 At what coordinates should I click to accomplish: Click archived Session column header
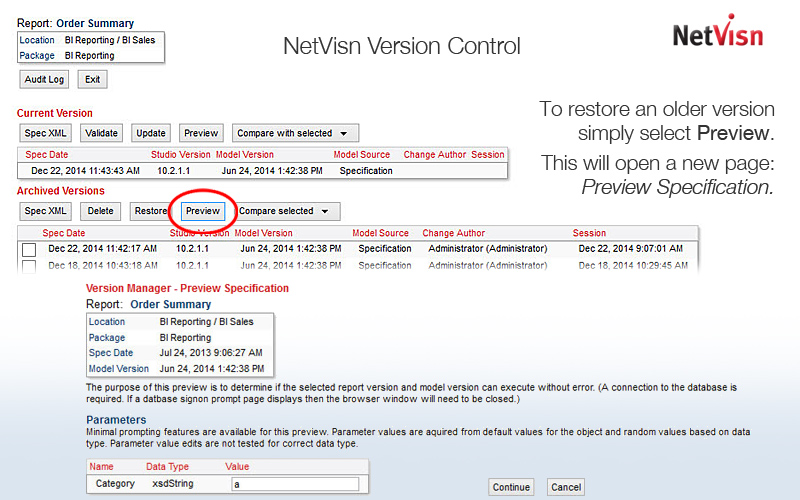[589, 233]
